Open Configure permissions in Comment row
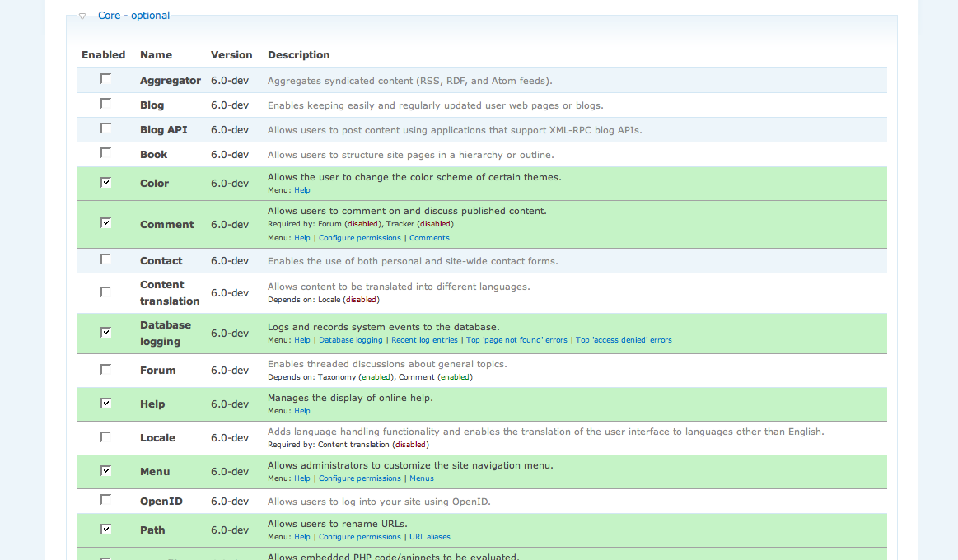This screenshot has width=958, height=560. click(360, 237)
